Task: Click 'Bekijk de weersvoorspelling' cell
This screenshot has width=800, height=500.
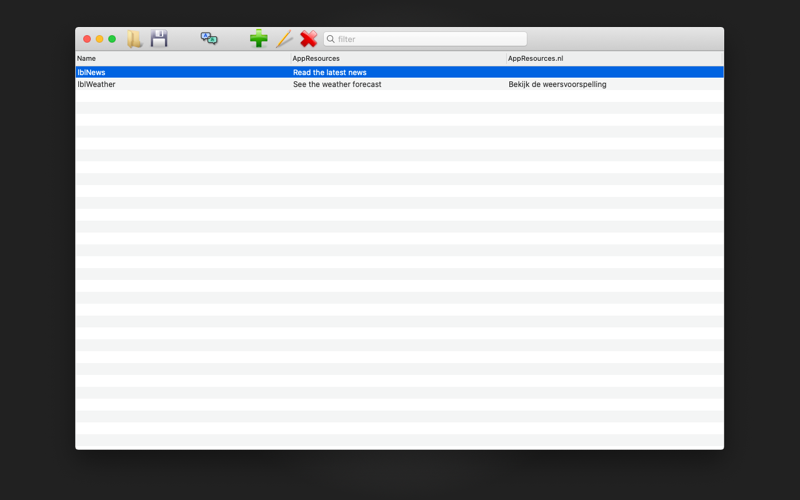Action: coord(615,84)
